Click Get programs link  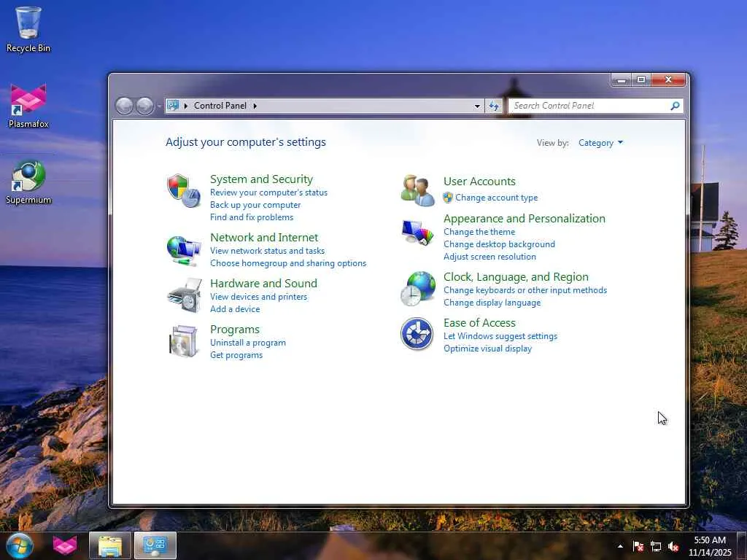click(x=236, y=355)
